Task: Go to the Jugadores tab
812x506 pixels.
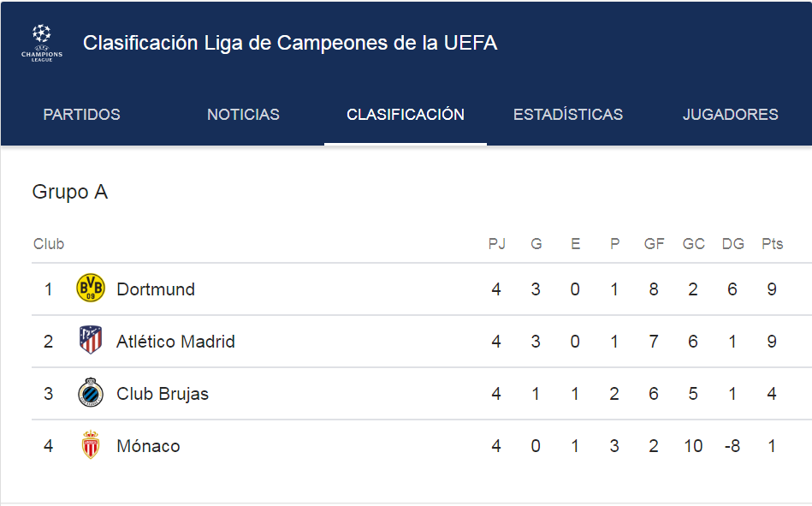Action: coord(730,115)
